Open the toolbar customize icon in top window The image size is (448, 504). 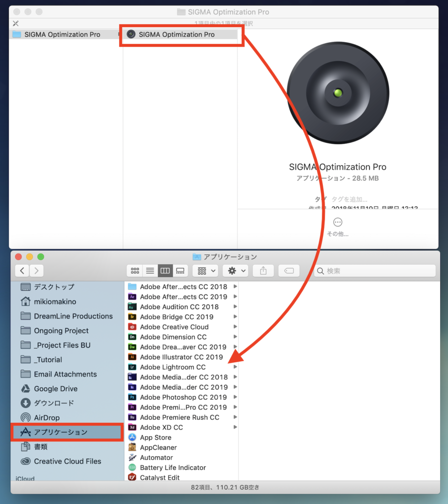coord(15,24)
